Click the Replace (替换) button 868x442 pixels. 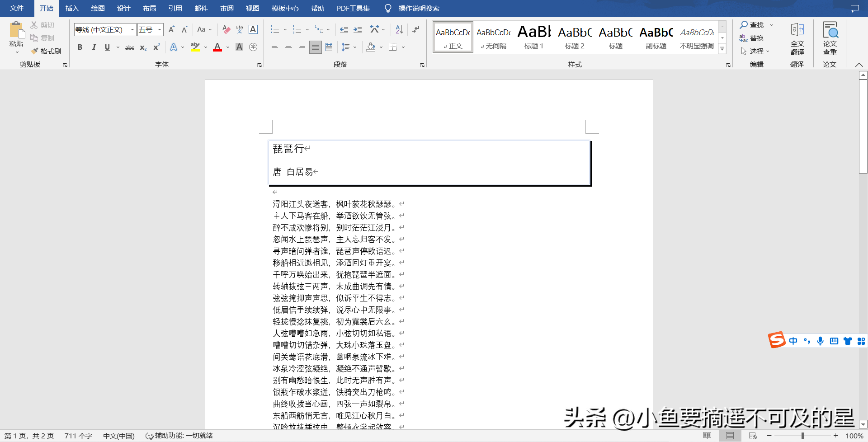click(752, 38)
